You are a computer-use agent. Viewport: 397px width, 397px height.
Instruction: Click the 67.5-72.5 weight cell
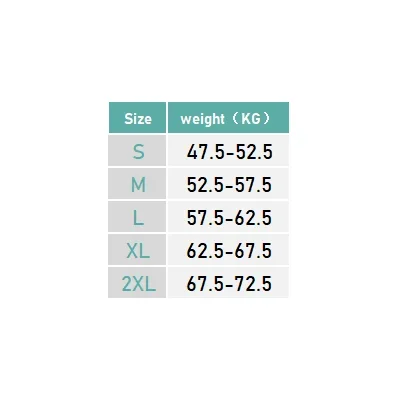pyautogui.click(x=228, y=282)
